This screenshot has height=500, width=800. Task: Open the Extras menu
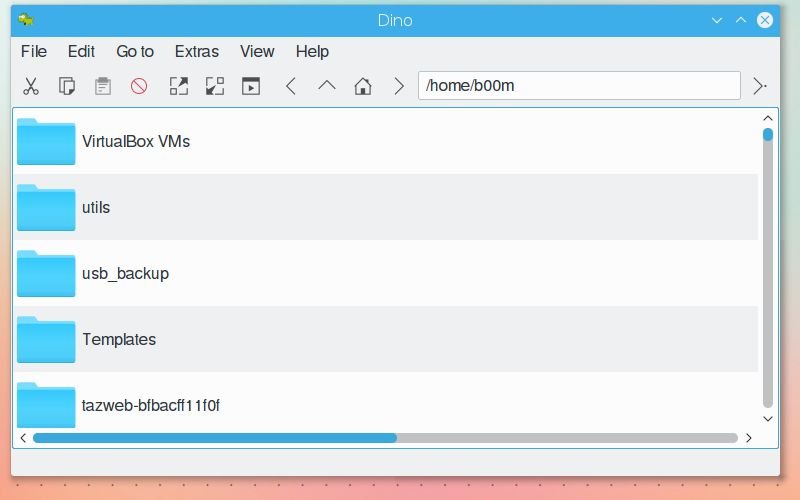click(196, 52)
